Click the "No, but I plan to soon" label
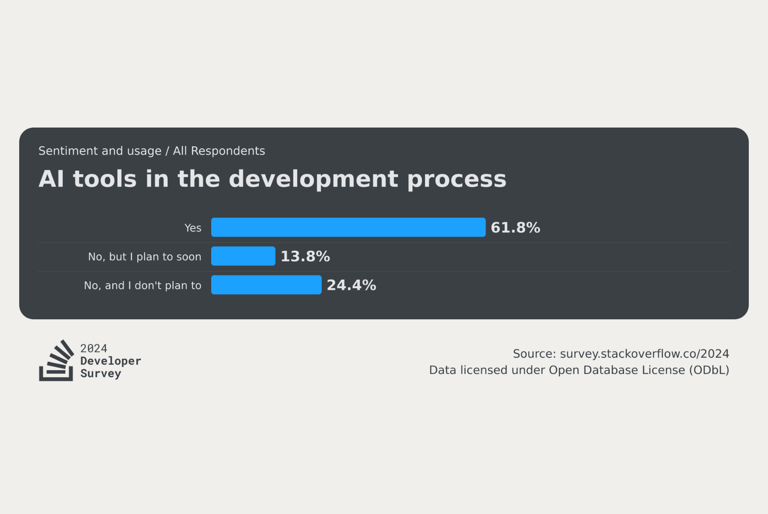The image size is (768, 514). tap(144, 257)
